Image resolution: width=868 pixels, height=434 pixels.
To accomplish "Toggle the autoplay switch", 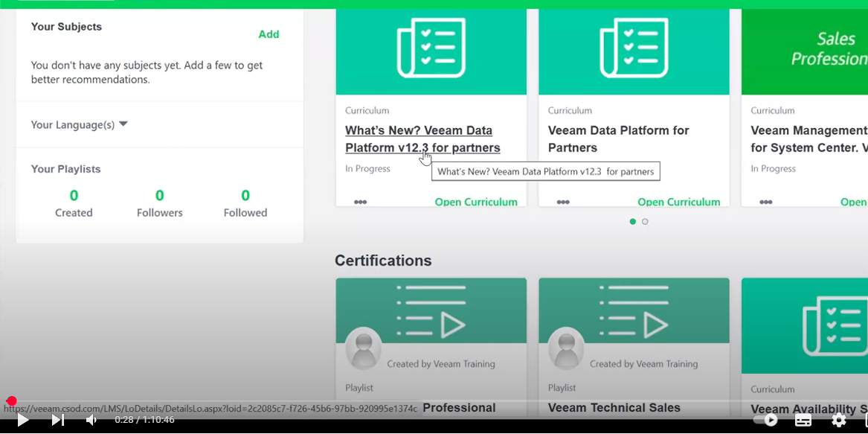I will click(765, 420).
